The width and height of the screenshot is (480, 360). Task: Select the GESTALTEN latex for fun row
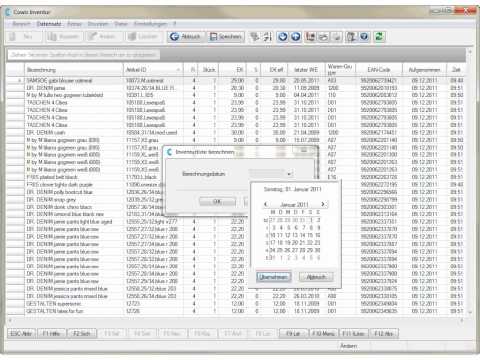tap(236, 311)
